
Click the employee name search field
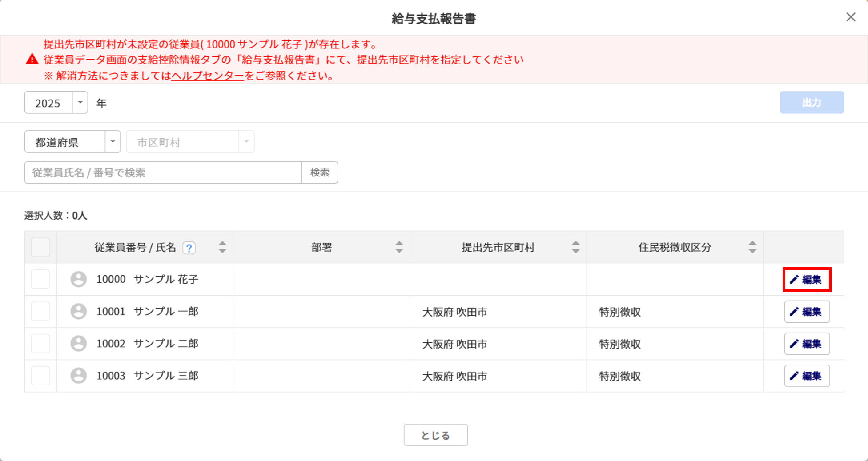coord(163,172)
